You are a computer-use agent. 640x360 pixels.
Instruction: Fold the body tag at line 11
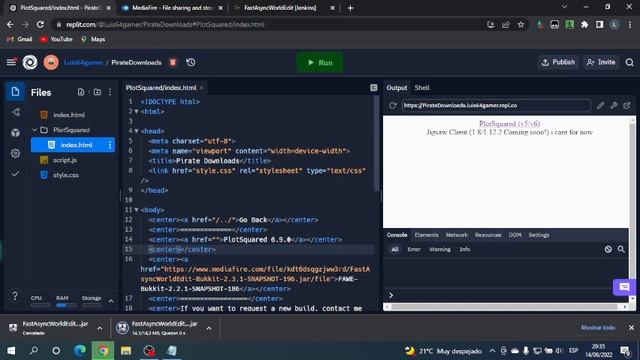(x=136, y=210)
